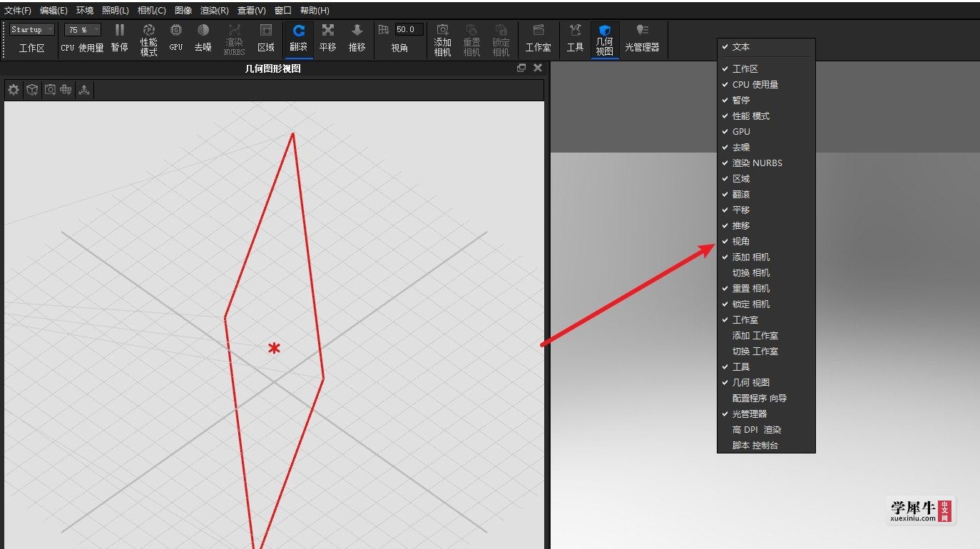Enable 高 DPI 渲染 in the context menu
The height and width of the screenshot is (549, 980).
(x=766, y=429)
